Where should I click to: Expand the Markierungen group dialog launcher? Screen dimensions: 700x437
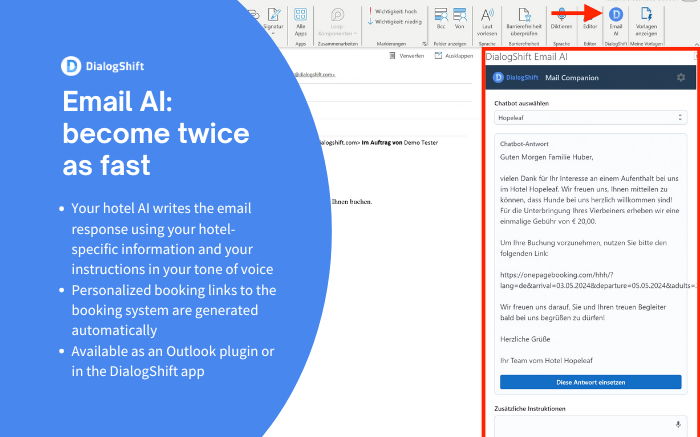coord(424,44)
